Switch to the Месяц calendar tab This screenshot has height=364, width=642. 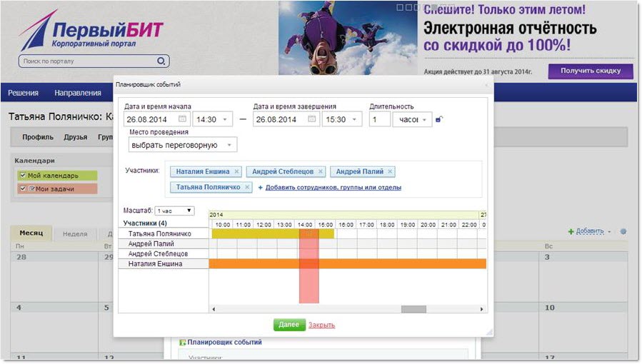click(x=31, y=233)
